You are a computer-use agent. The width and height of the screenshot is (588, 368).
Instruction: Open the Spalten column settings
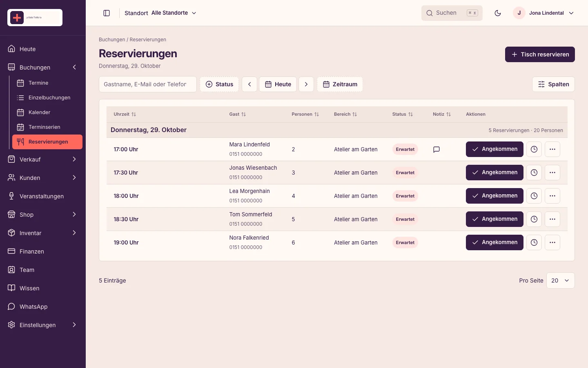point(553,84)
